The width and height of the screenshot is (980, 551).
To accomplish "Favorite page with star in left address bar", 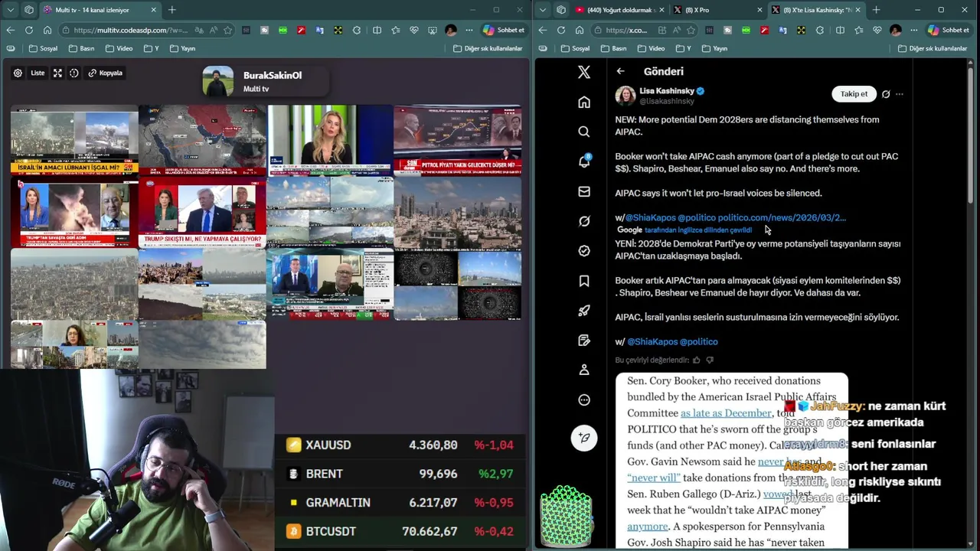I will [x=227, y=30].
